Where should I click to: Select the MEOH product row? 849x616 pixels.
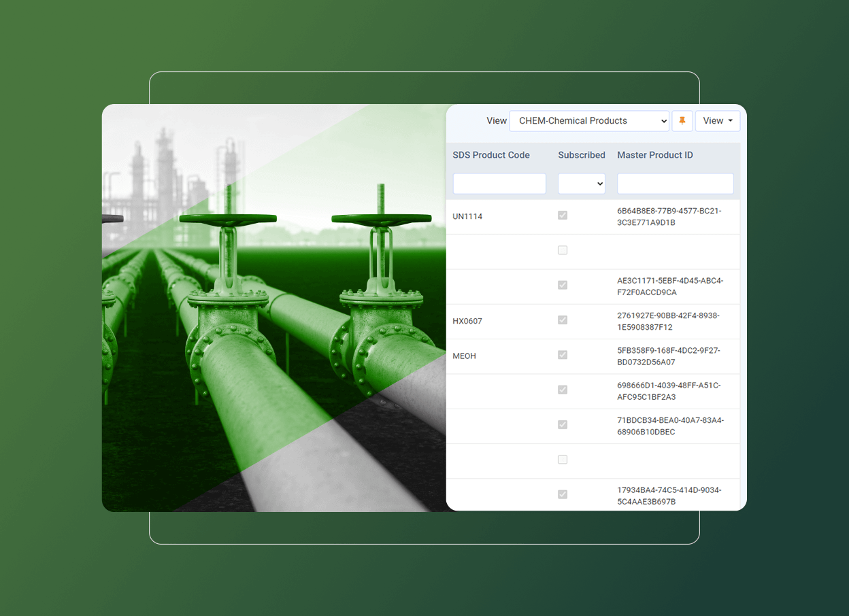point(465,356)
